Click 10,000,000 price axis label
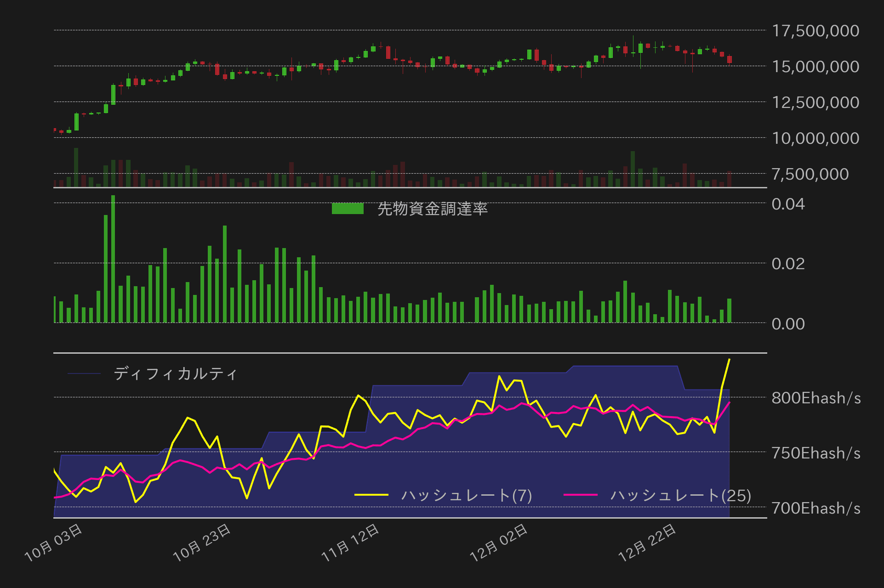Image resolution: width=884 pixels, height=588 pixels. (x=815, y=138)
